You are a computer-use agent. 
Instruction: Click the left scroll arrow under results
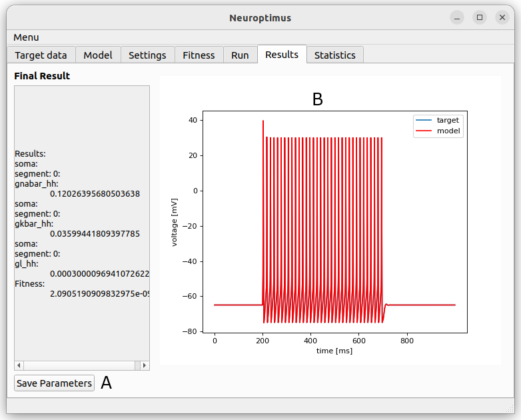(19, 365)
